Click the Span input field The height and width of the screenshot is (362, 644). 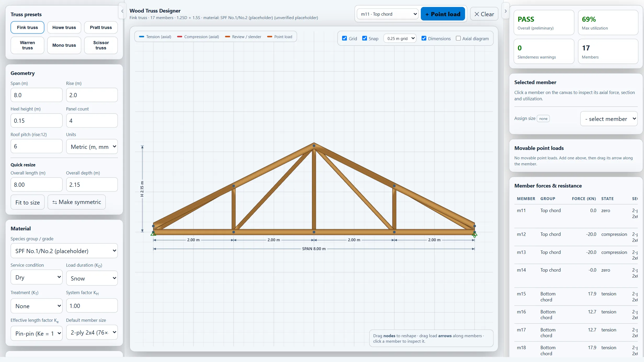point(37,95)
